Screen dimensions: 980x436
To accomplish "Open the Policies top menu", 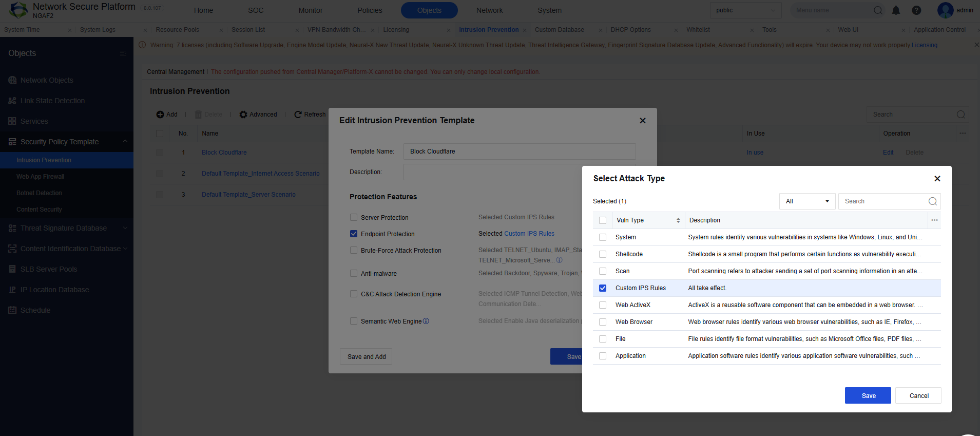I will pos(370,10).
